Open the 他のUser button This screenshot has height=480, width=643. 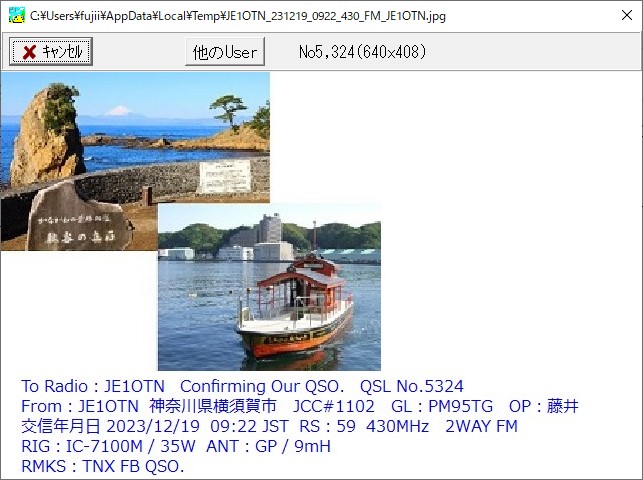225,52
